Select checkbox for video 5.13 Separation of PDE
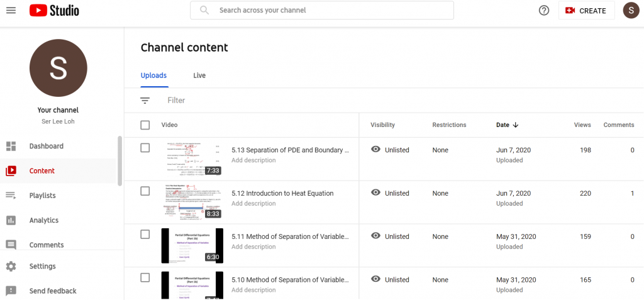Image resolution: width=644 pixels, height=300 pixels. pyautogui.click(x=145, y=148)
